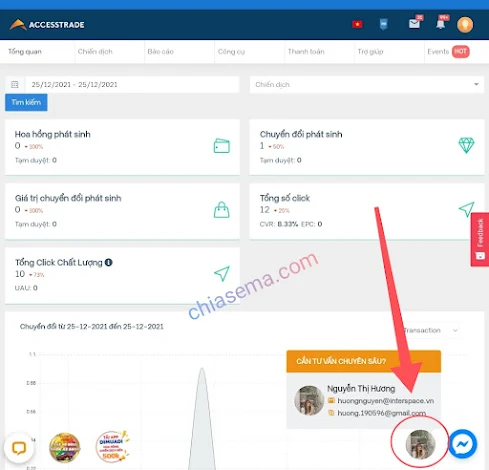Click the diamond icon in Chuyển đổi phát sinh
The image size is (489, 470).
pyautogui.click(x=466, y=145)
